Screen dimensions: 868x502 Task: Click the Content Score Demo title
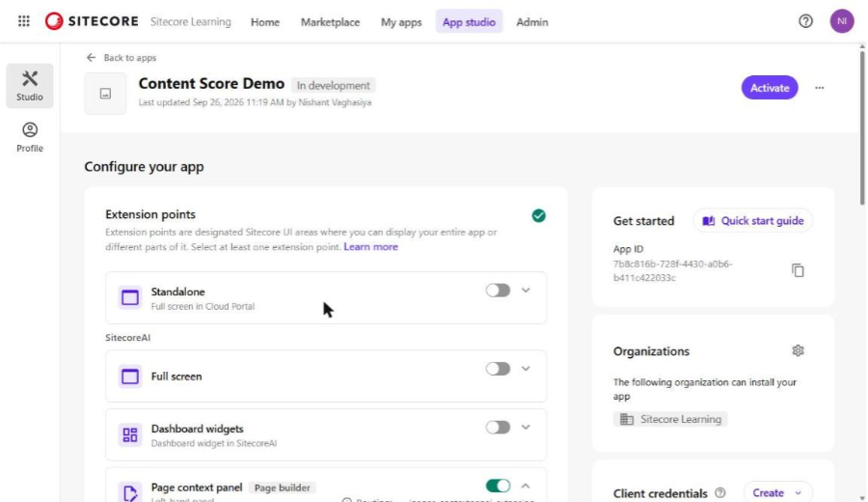click(211, 84)
